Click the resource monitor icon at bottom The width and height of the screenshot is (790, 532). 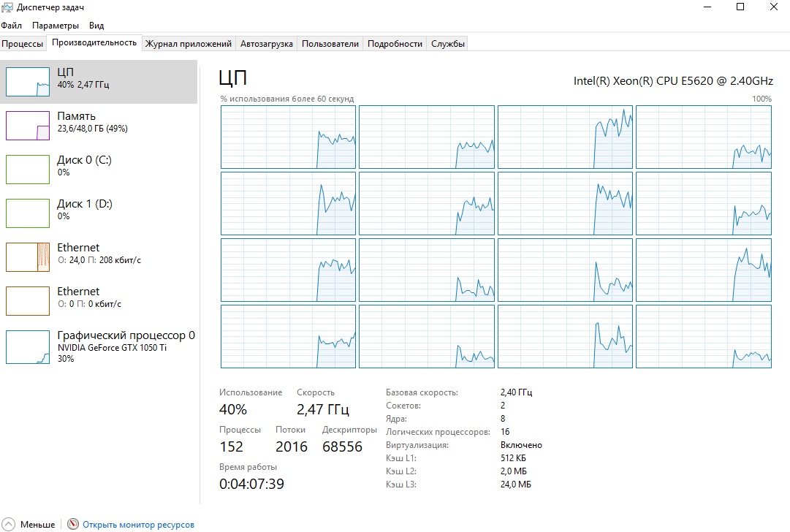[72, 524]
